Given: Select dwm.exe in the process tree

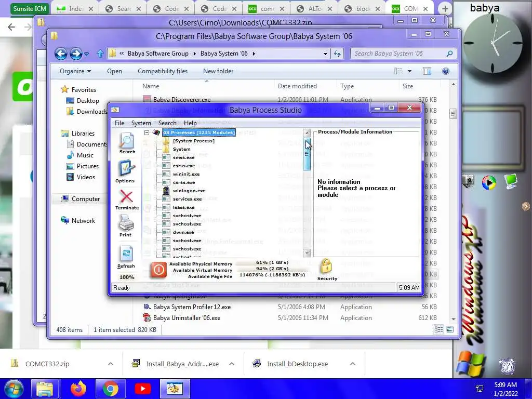Looking at the screenshot, I should pos(183,232).
